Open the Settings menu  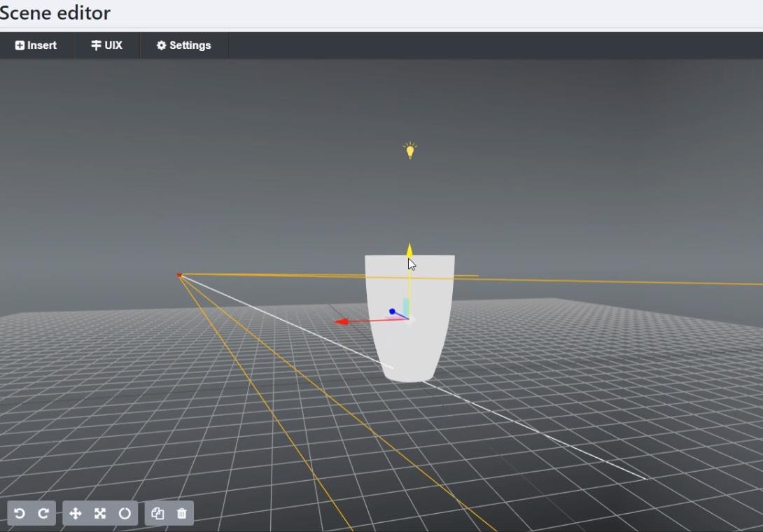[184, 45]
